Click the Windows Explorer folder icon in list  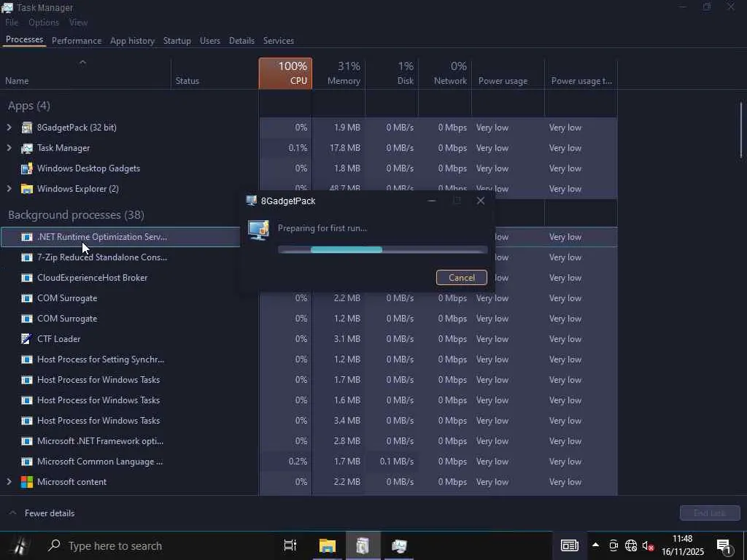click(27, 189)
